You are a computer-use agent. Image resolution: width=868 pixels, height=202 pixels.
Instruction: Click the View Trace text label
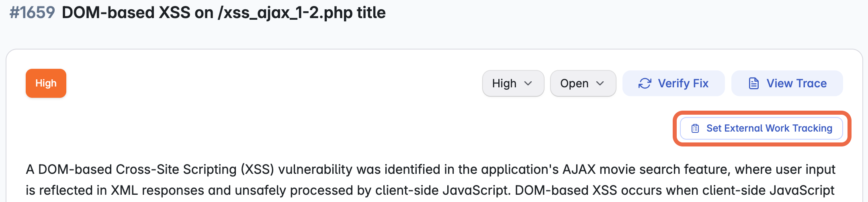pyautogui.click(x=797, y=83)
